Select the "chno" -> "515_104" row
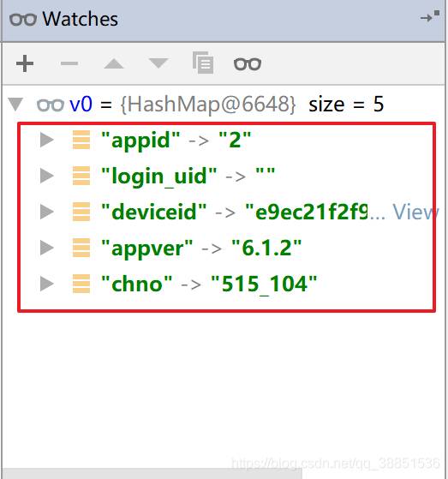Viewport: 448px width, 479px height. (x=226, y=284)
